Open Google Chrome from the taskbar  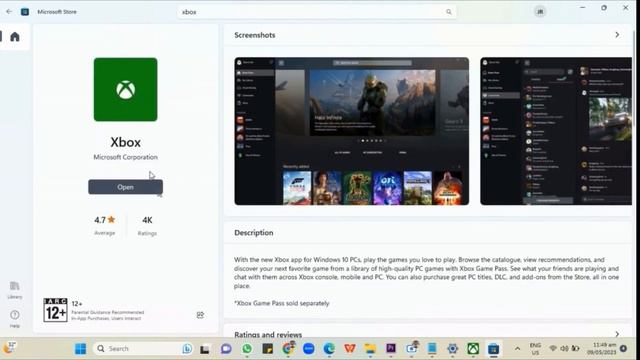point(288,349)
